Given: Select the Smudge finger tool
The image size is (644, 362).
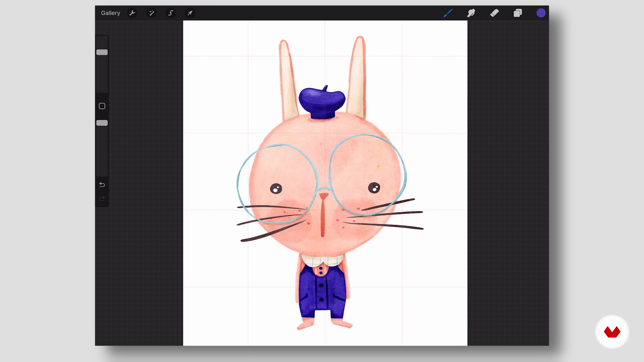Looking at the screenshot, I should [x=471, y=13].
